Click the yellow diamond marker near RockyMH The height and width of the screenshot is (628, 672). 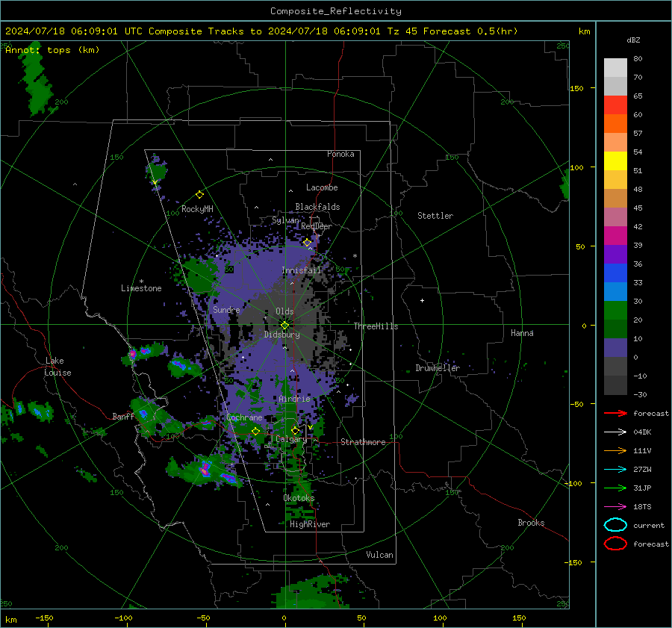tap(199, 195)
